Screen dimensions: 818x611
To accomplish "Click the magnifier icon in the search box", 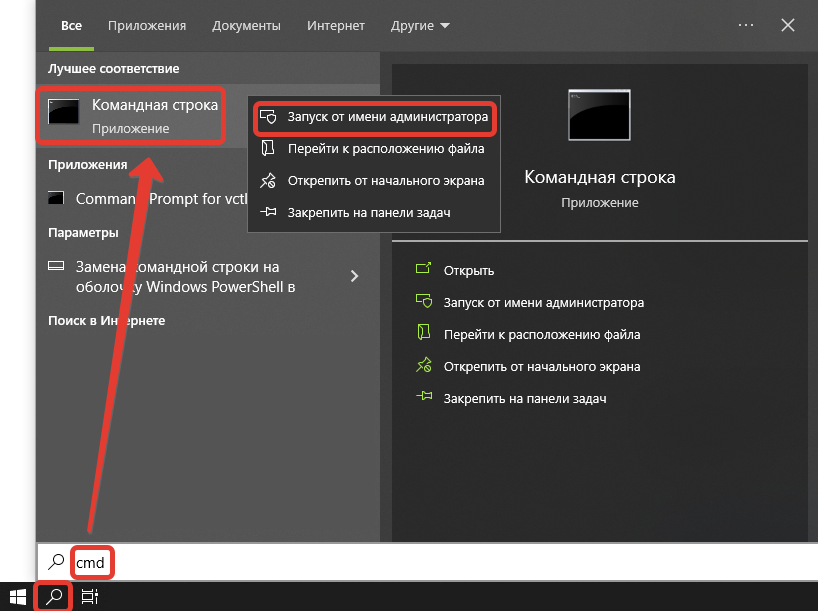I will 56,562.
